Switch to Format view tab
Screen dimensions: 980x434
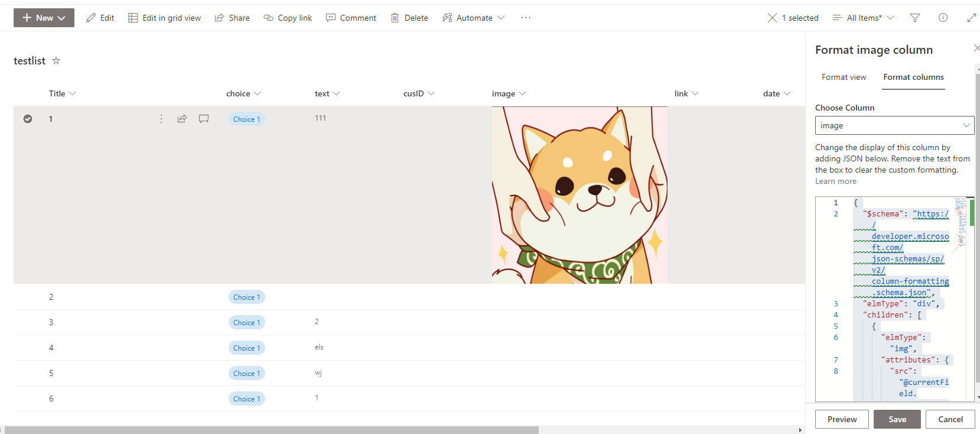point(844,77)
